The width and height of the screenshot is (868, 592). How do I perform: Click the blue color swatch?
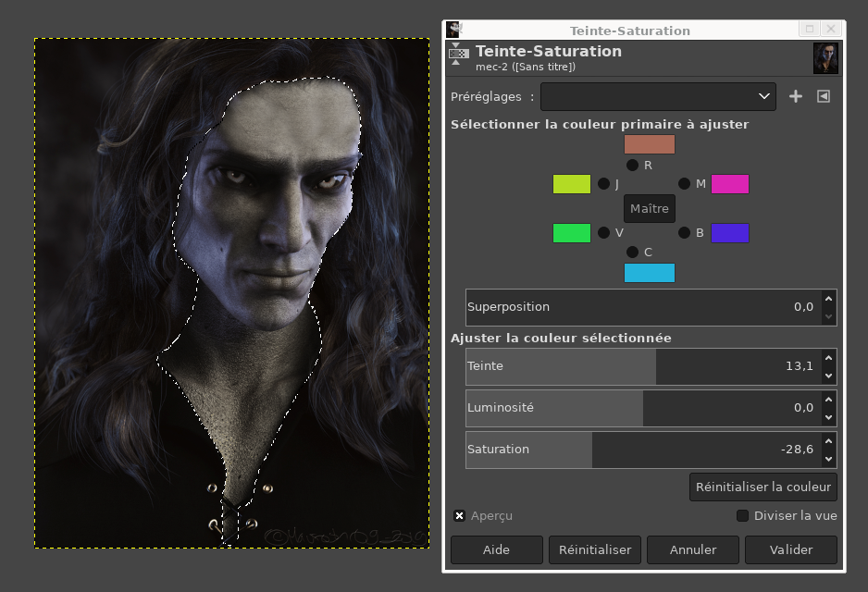pos(729,233)
